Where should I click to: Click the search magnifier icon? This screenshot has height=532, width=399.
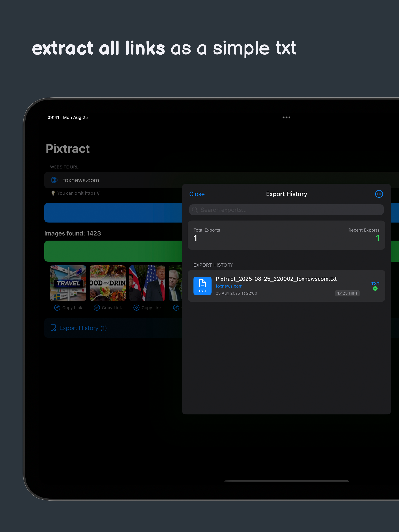(x=195, y=210)
